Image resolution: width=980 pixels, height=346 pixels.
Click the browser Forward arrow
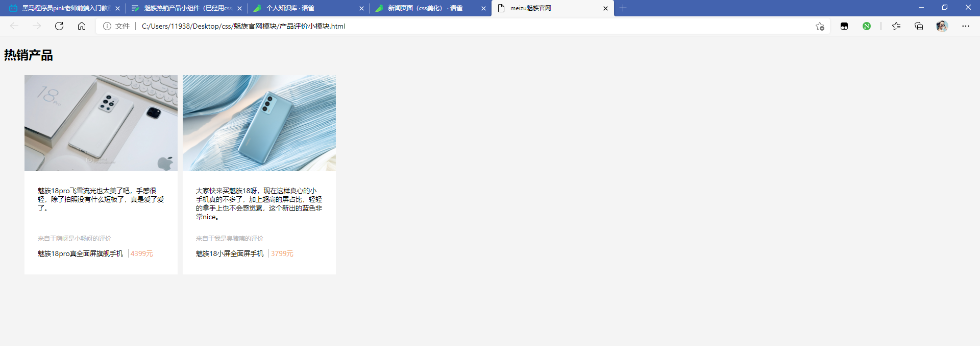pos(37,26)
